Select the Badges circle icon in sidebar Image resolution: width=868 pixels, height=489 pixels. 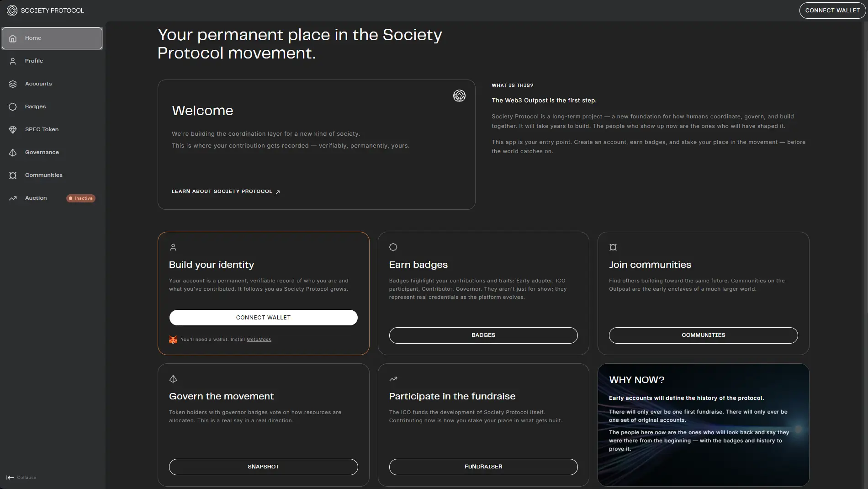pos(13,107)
